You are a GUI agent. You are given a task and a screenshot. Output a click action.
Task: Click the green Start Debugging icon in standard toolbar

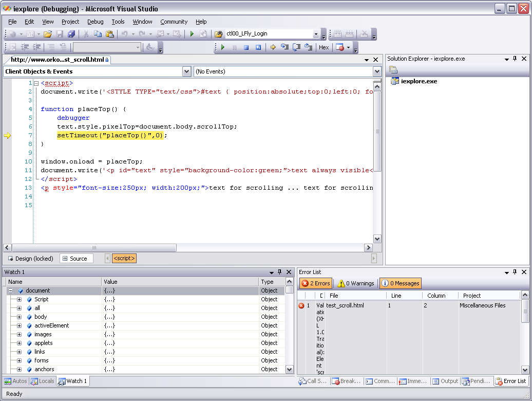[x=192, y=34]
